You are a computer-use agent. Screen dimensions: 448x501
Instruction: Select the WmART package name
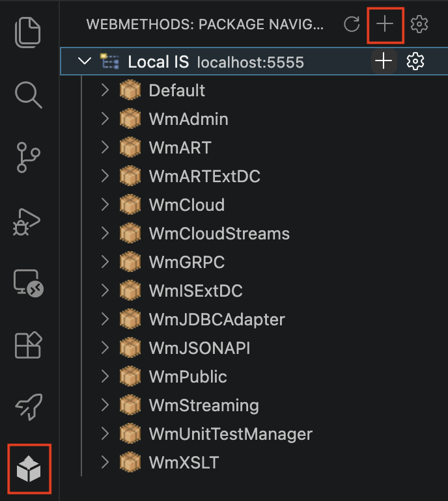coord(180,148)
